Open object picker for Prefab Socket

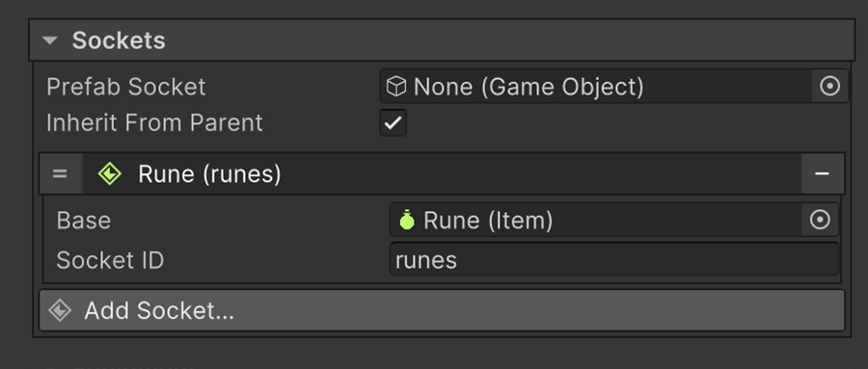pos(829,87)
